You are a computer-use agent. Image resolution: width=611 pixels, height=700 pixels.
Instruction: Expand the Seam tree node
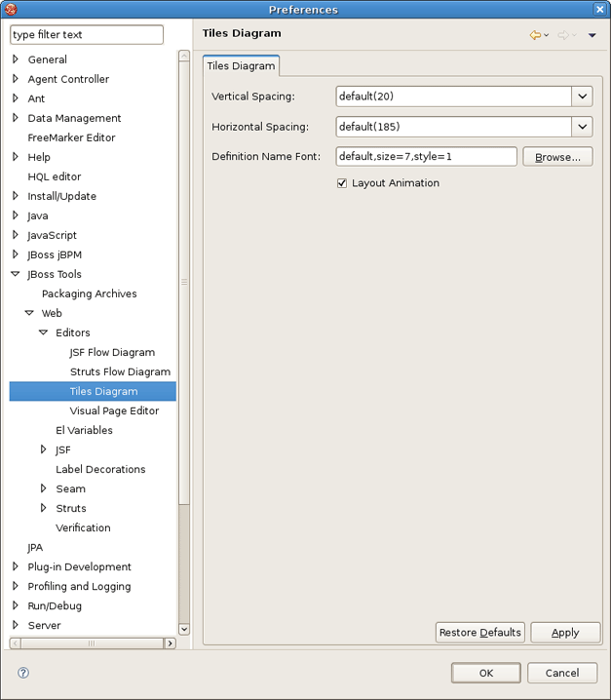(43, 488)
